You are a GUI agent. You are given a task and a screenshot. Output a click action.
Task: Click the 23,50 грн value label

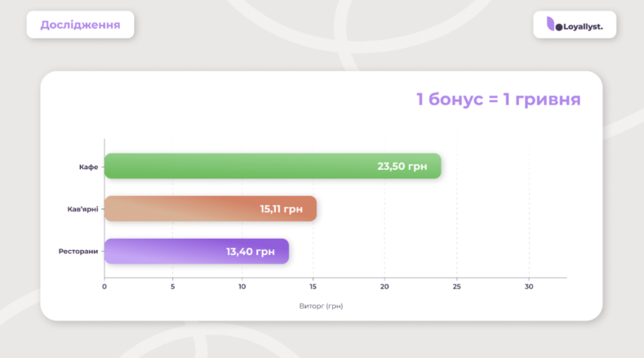[x=402, y=166]
